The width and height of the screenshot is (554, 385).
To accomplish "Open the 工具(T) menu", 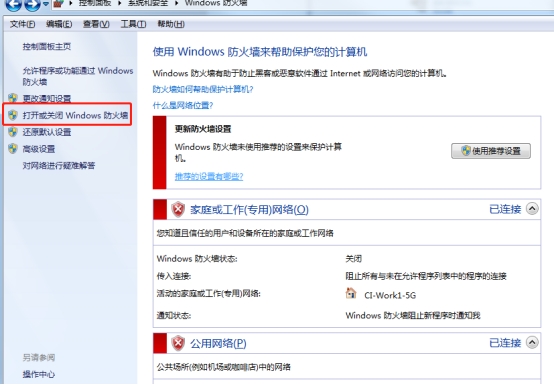I will click(133, 24).
